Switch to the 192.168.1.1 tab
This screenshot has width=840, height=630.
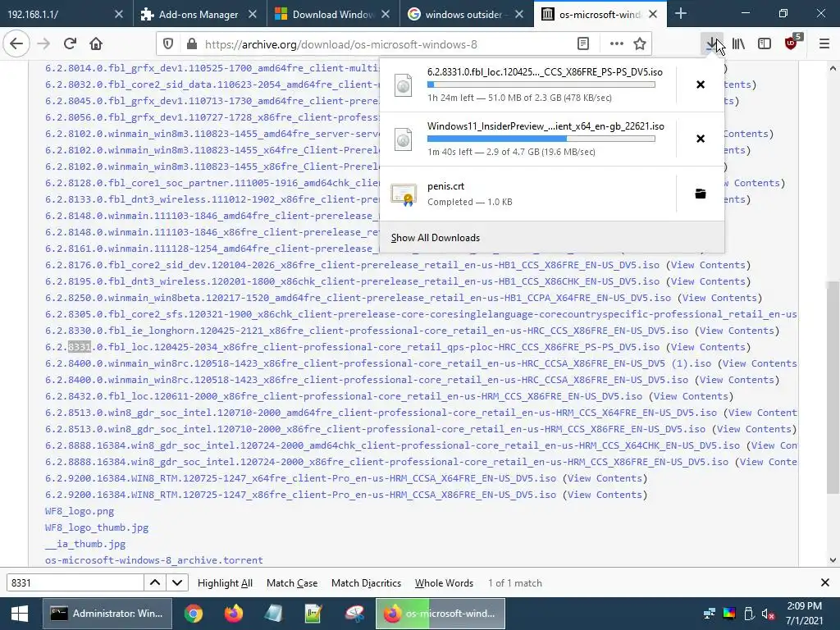(x=66, y=13)
